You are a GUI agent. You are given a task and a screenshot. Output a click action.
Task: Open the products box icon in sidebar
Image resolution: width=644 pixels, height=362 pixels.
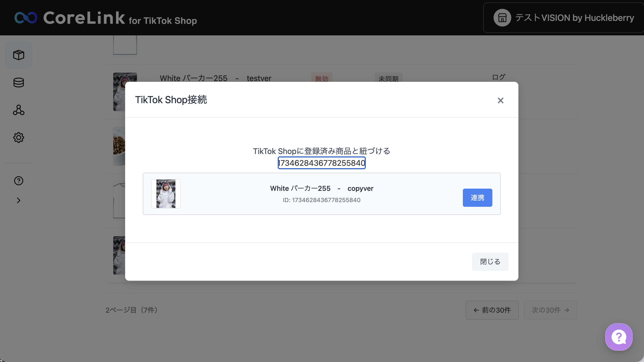click(x=18, y=55)
